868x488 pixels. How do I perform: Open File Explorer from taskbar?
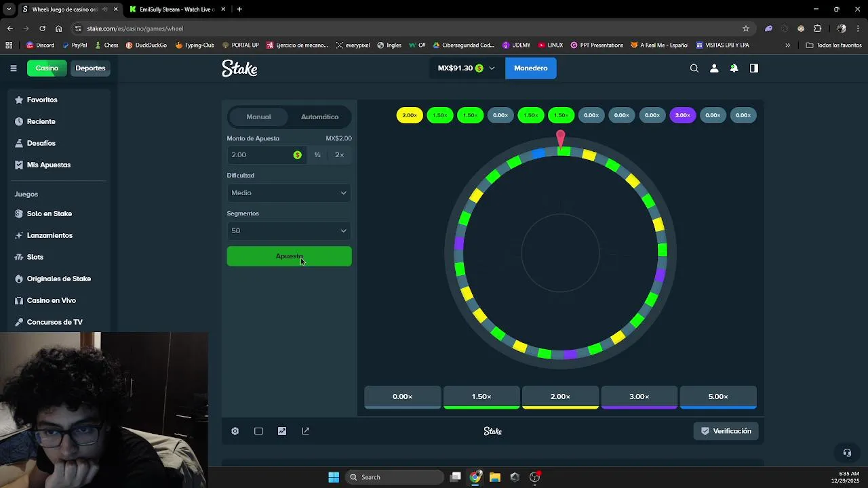pyautogui.click(x=495, y=477)
